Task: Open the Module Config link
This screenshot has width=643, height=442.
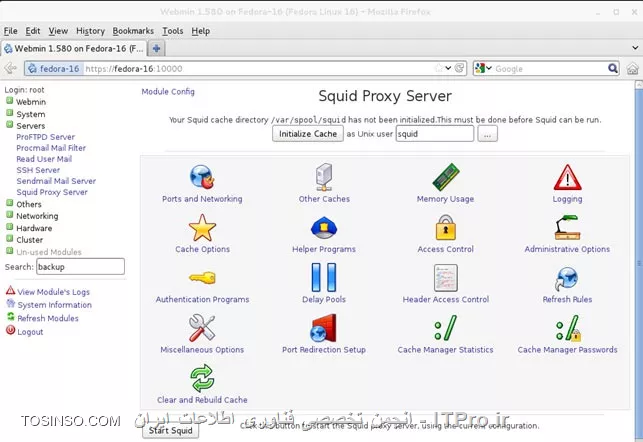Action: tap(168, 91)
